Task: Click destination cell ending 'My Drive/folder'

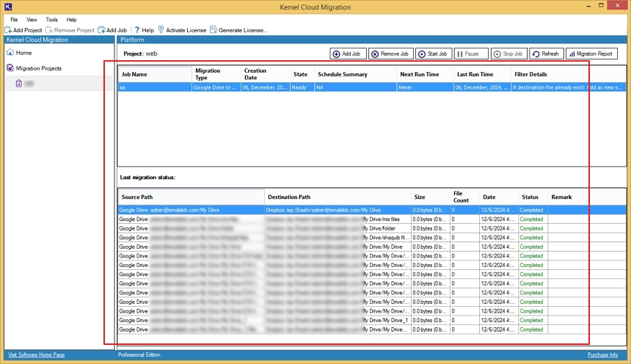Action: [x=338, y=228]
